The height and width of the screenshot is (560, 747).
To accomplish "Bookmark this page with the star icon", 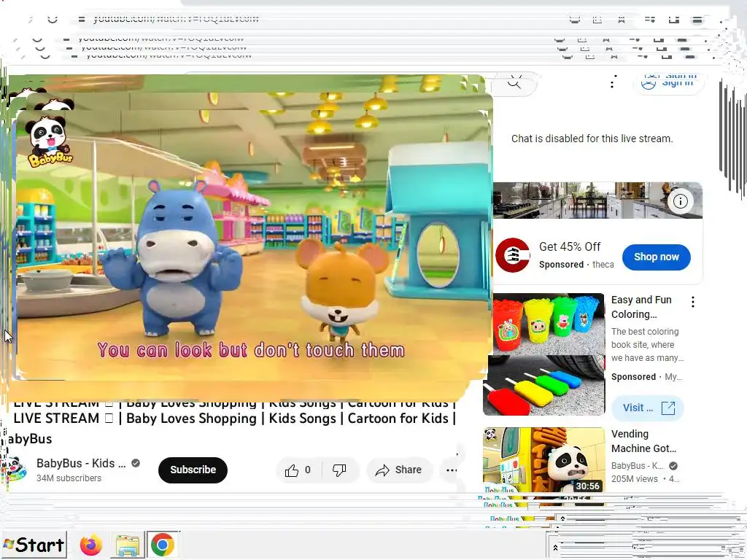I will (622, 20).
